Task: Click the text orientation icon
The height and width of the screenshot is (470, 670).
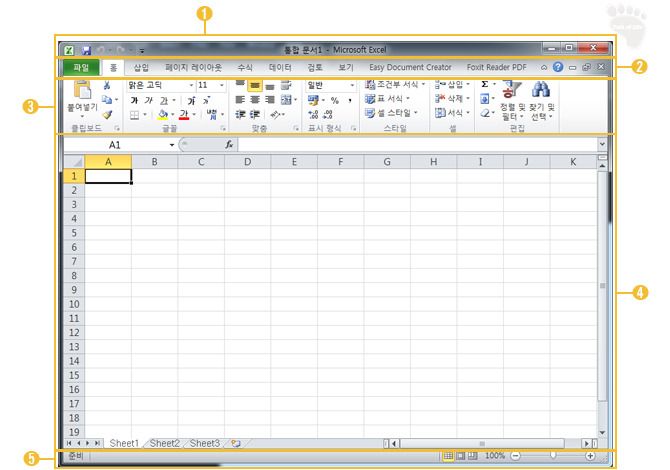Action: (277, 114)
